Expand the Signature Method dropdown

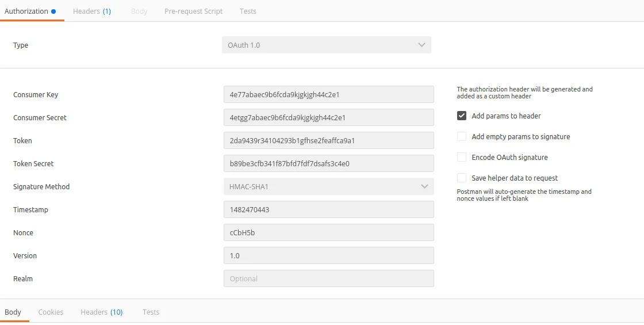(x=328, y=186)
